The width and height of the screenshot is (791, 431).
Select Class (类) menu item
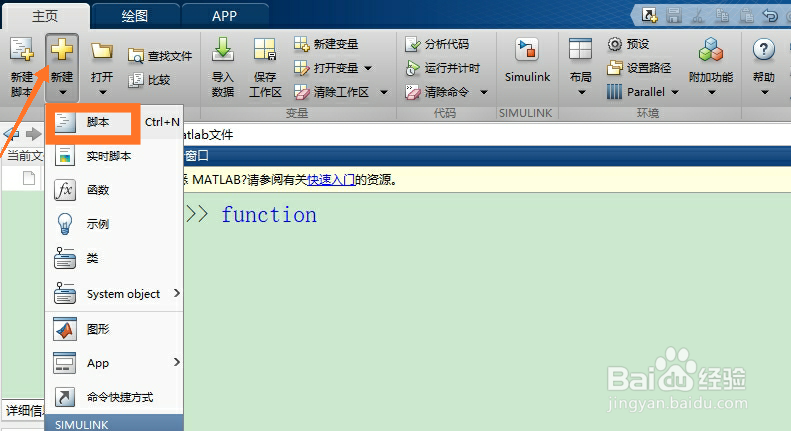tap(114, 258)
